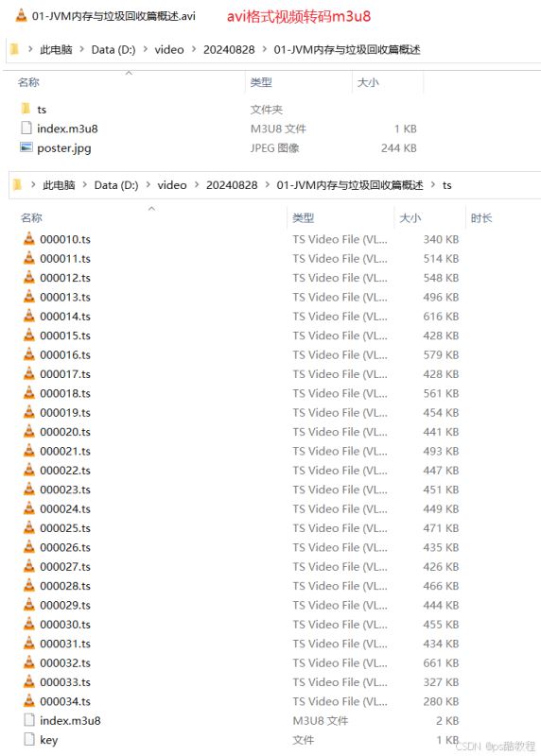Click the VLC icon of 000010.ts

point(29,239)
